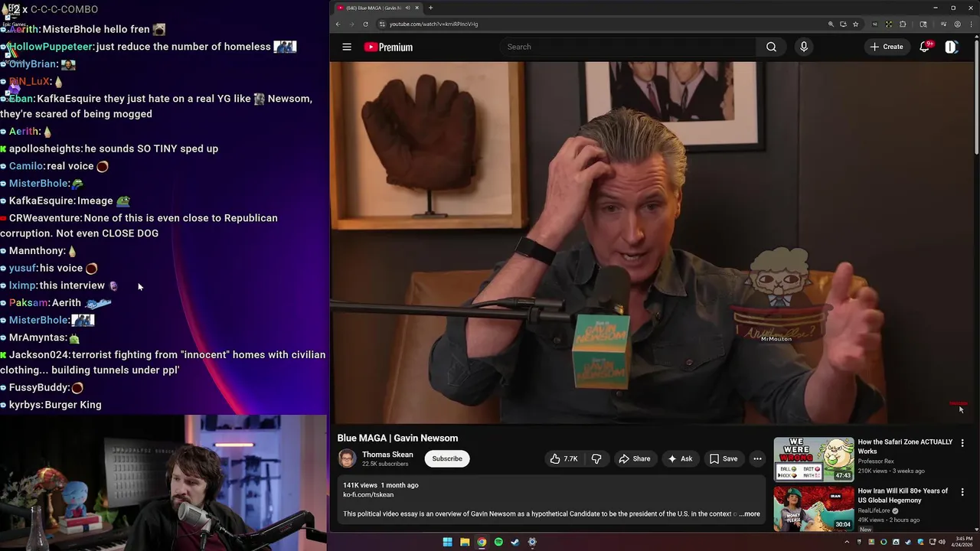Image resolution: width=980 pixels, height=551 pixels.
Task: Open Chrome three-dot menu
Action: click(x=971, y=24)
